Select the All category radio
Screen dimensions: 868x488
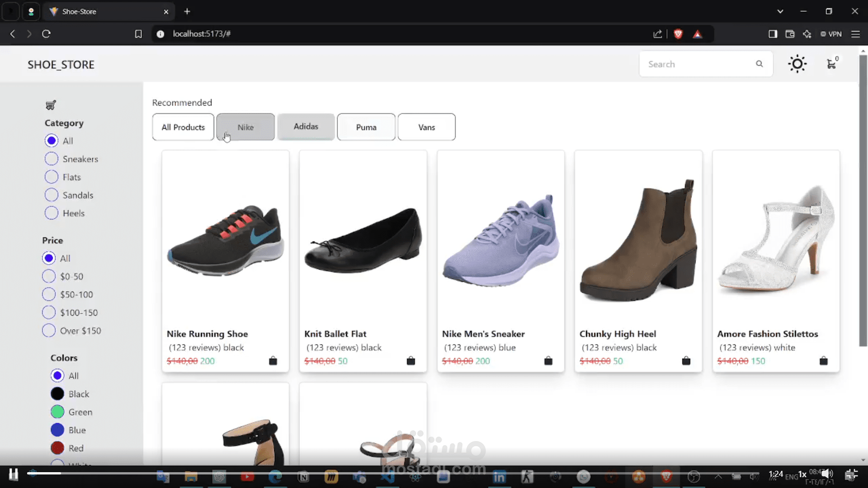(52, 141)
